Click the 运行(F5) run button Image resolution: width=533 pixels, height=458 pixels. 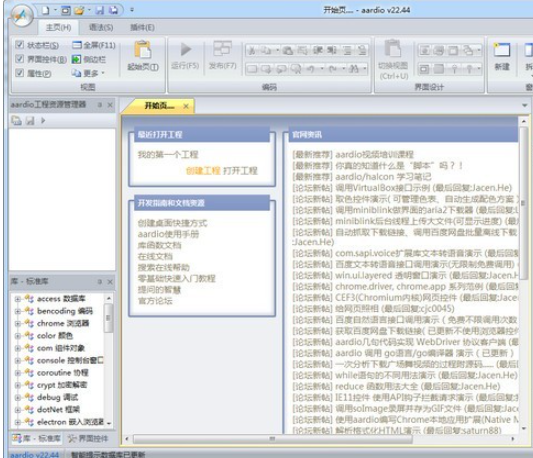[185, 56]
